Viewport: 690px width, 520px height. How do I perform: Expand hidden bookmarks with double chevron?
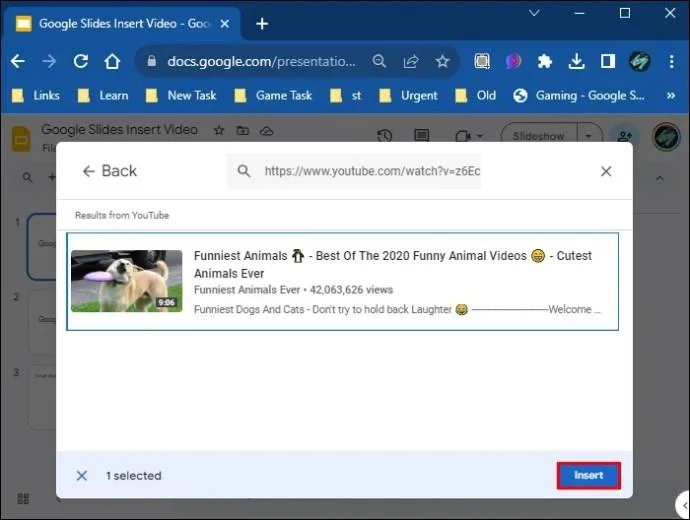[x=671, y=95]
